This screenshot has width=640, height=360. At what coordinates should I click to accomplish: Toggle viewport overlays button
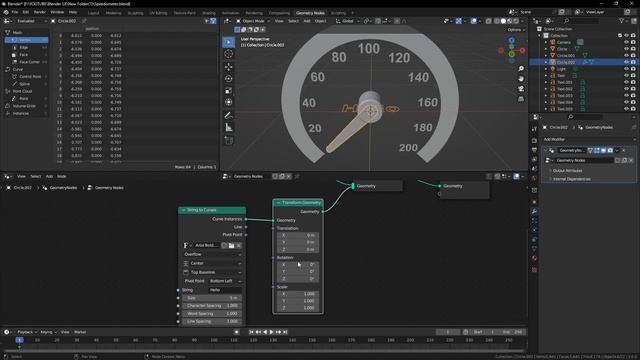click(473, 21)
